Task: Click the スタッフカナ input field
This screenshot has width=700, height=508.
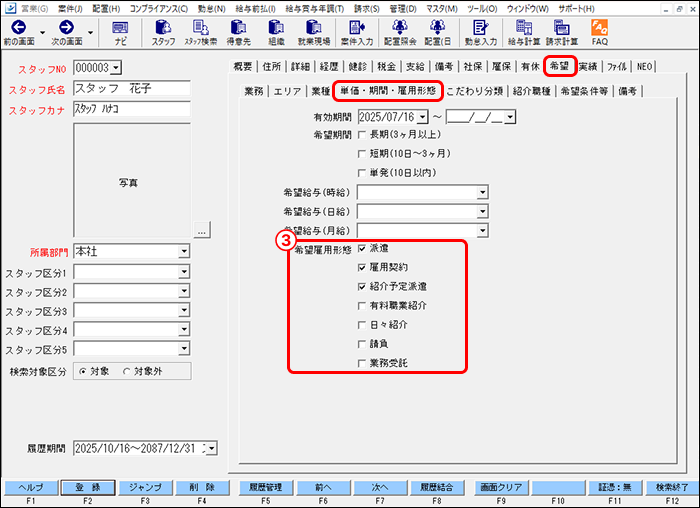Action: (132, 109)
